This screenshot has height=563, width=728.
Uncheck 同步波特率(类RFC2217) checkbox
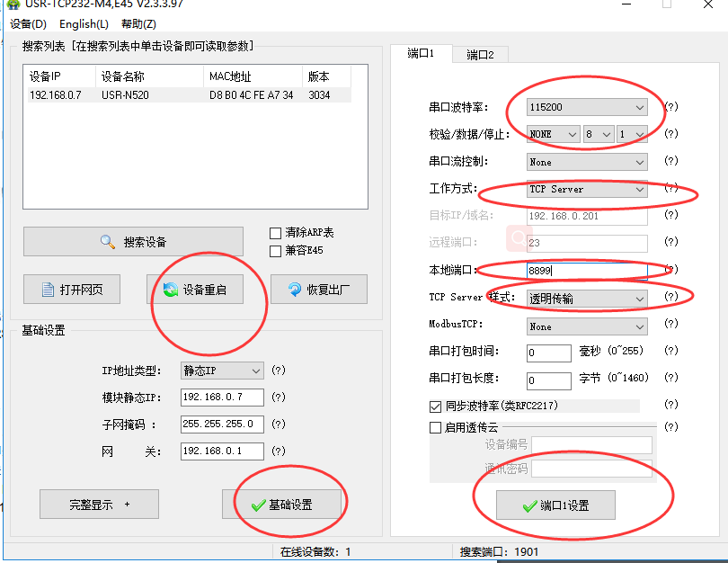click(x=436, y=407)
